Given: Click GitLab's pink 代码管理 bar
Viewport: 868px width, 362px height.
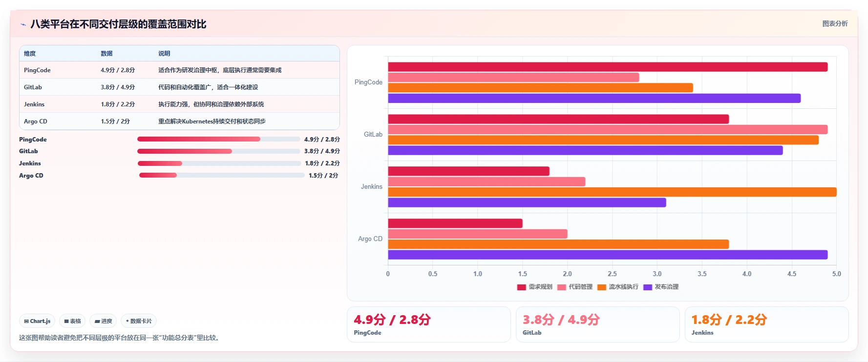Looking at the screenshot, I should (608, 129).
